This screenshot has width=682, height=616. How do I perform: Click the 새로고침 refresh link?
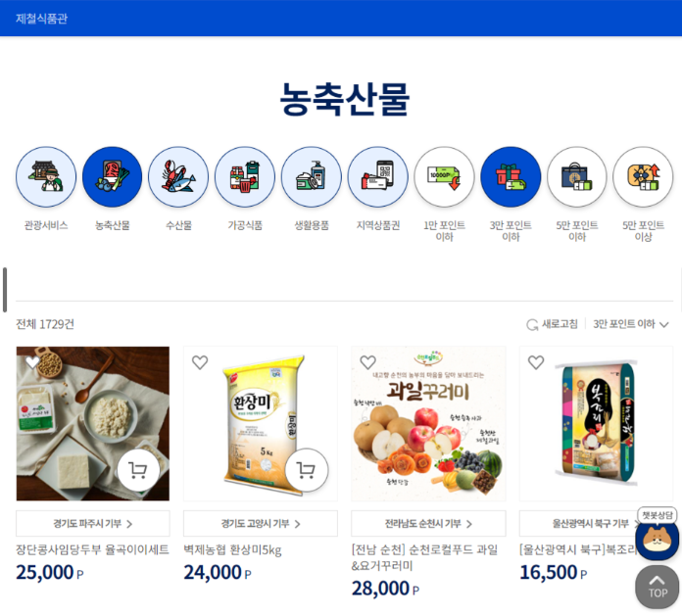point(553,324)
